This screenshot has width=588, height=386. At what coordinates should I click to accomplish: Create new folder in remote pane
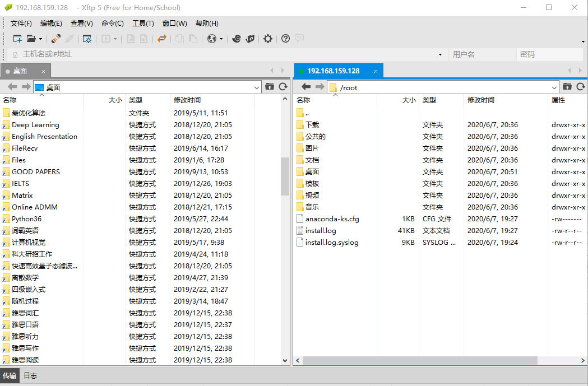coord(567,87)
